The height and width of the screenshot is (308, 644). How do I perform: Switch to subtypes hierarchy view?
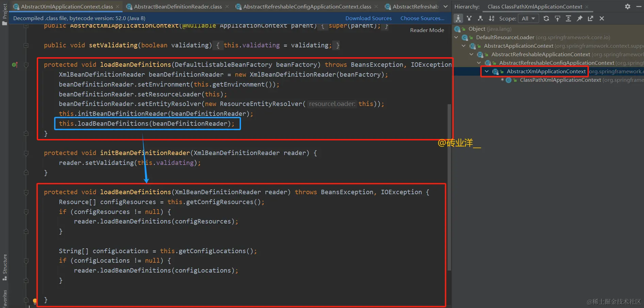(x=480, y=18)
